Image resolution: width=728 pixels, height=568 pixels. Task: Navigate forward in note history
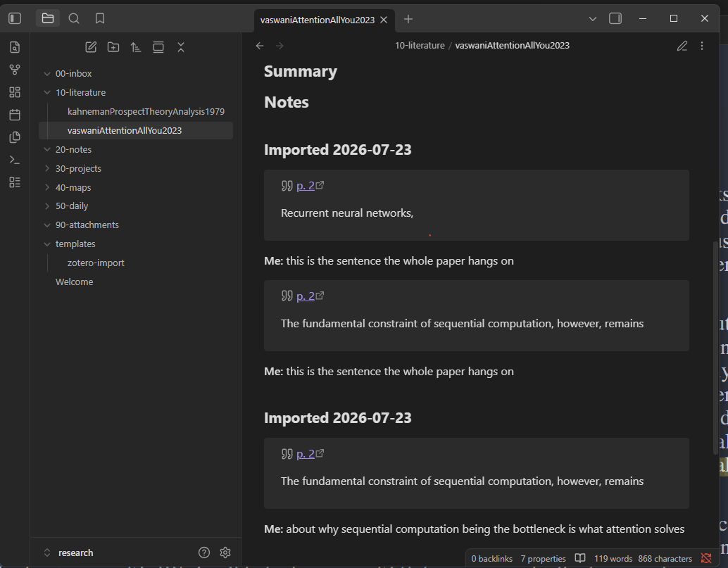[280, 46]
